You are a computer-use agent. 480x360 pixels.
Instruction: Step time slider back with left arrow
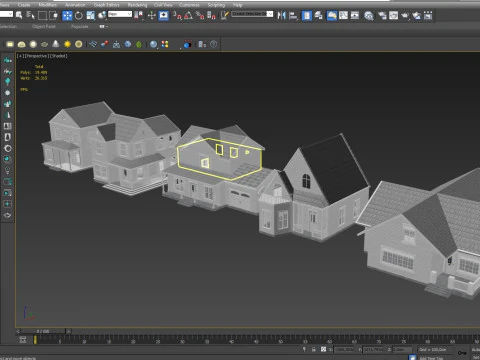pos(18,331)
